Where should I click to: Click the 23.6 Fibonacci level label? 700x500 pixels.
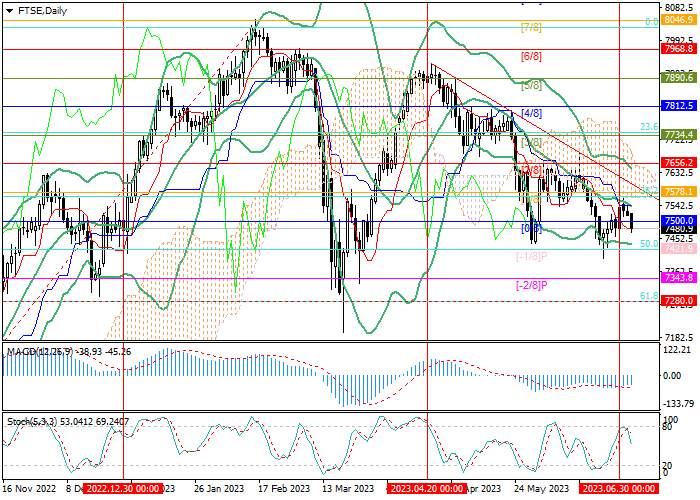click(x=649, y=127)
